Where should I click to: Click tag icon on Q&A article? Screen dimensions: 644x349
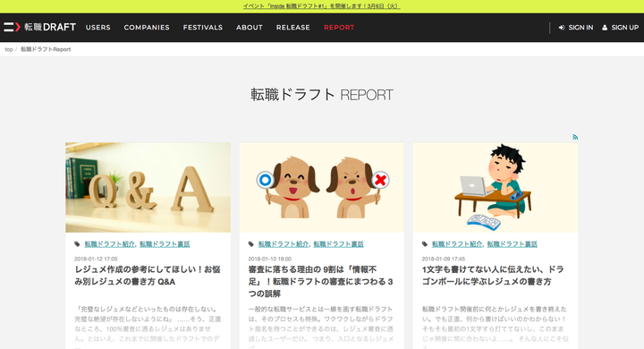coord(77,244)
